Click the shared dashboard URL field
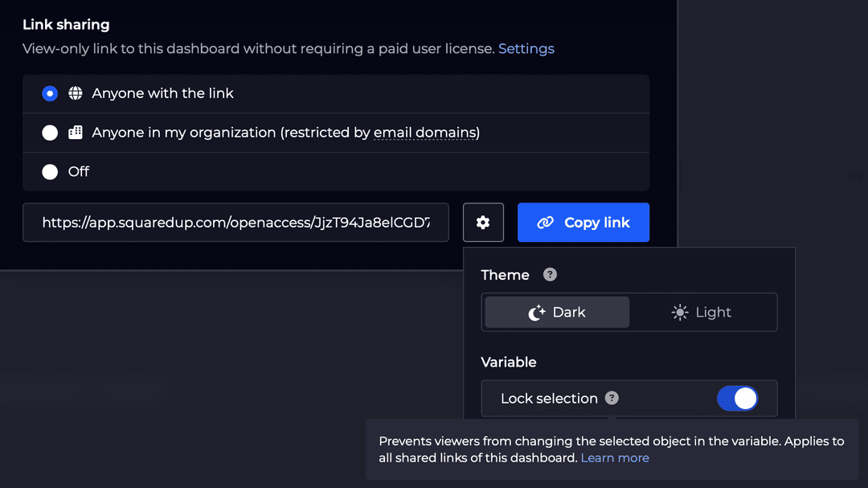This screenshot has height=488, width=868. pos(235,223)
